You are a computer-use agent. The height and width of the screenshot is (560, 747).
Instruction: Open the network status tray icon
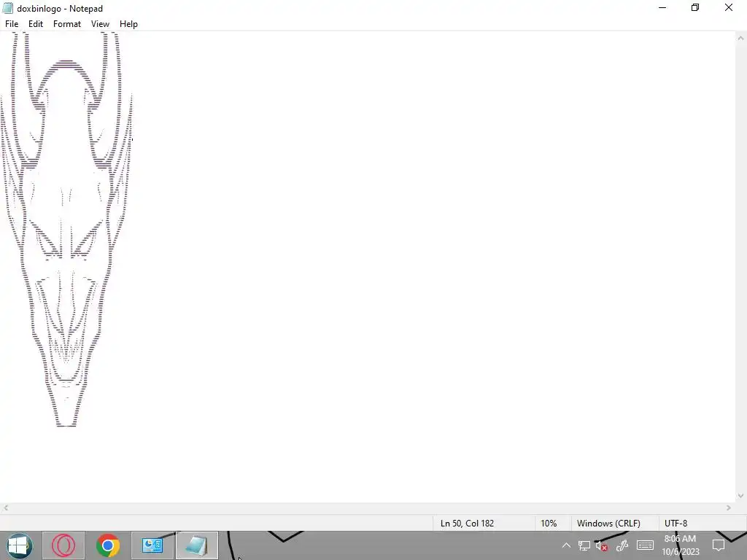[x=584, y=545]
